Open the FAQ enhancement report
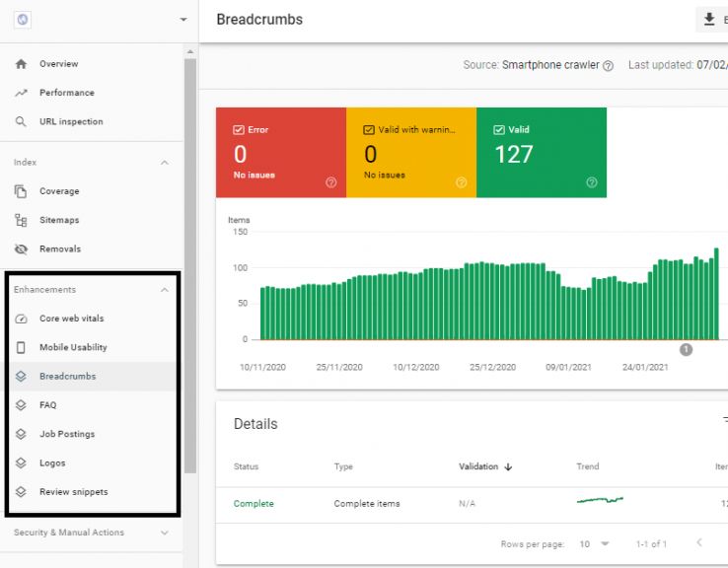Screen dimensions: 728x568 pyautogui.click(x=47, y=405)
